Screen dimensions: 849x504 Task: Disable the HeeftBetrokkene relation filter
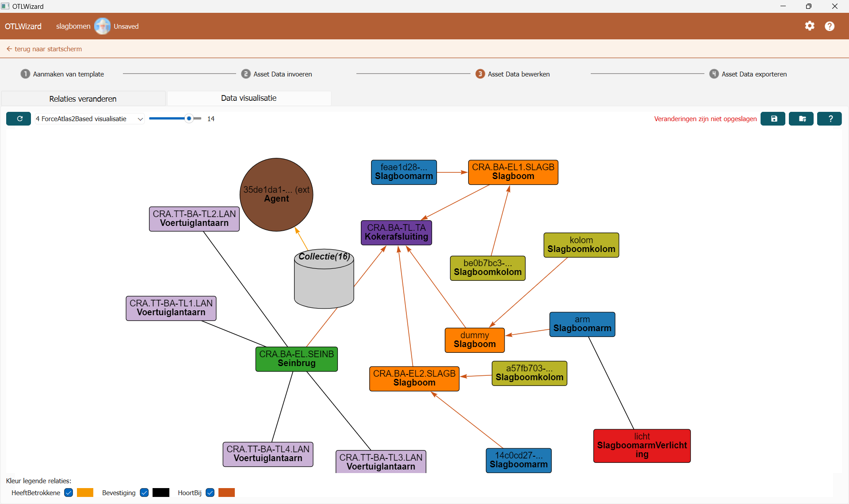pyautogui.click(x=69, y=493)
